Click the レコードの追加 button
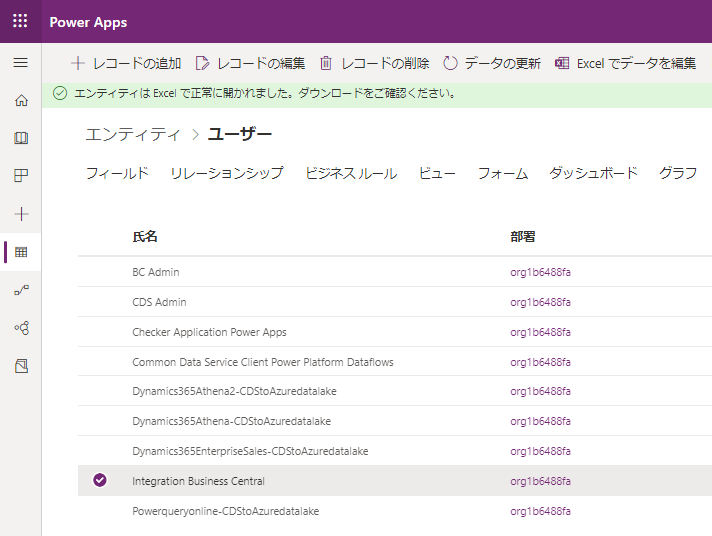 tap(126, 63)
